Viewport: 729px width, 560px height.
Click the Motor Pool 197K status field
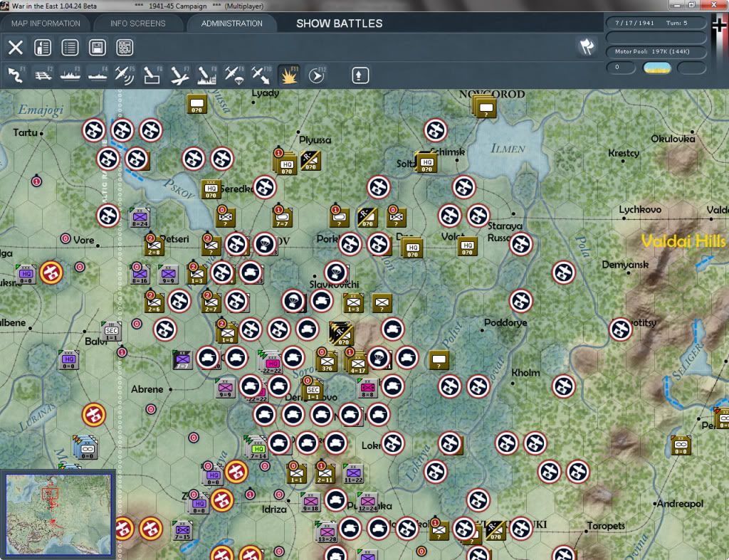point(656,51)
